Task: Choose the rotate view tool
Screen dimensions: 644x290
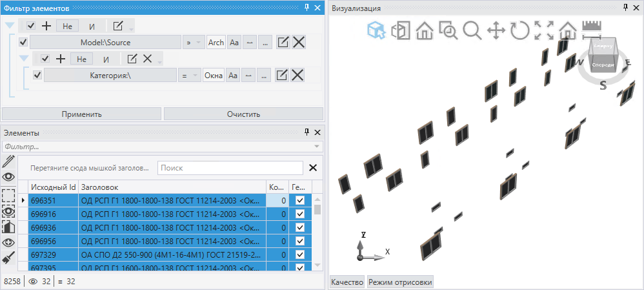Action: point(519,30)
